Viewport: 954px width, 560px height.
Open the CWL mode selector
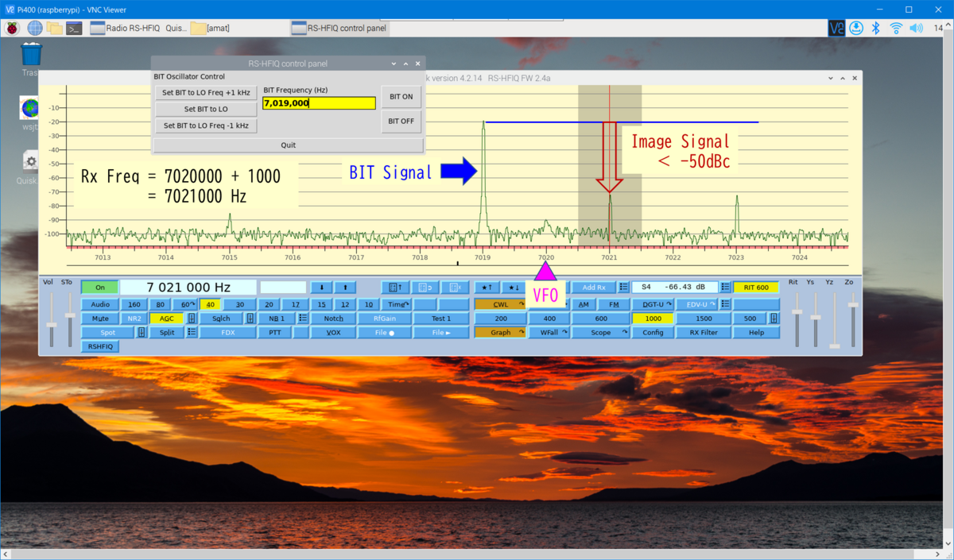tap(501, 304)
